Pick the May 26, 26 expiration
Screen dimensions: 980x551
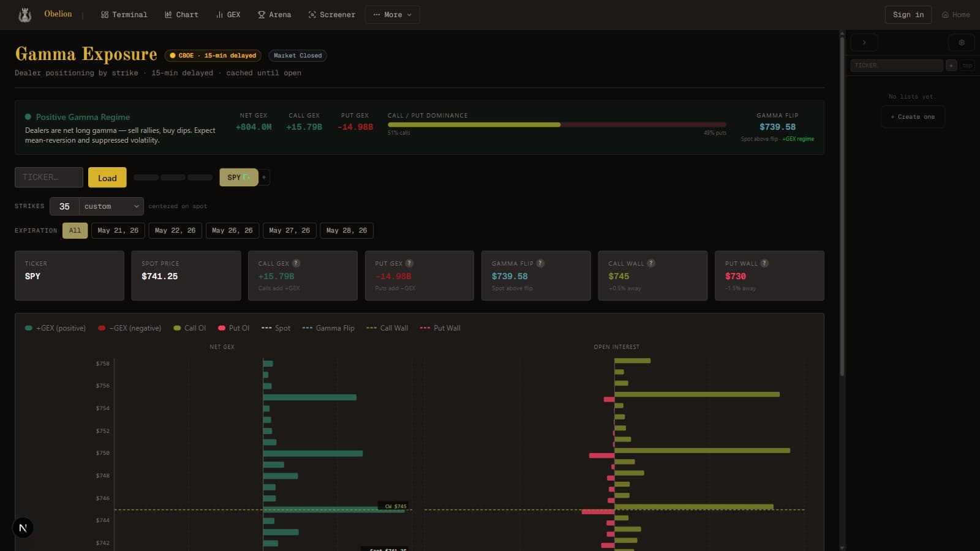click(x=232, y=230)
